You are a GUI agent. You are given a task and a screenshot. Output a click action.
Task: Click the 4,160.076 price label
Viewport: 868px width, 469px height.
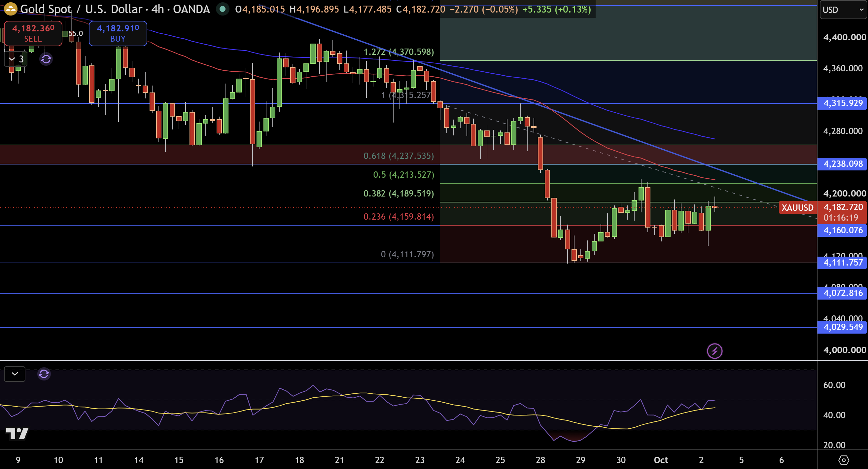tap(842, 230)
